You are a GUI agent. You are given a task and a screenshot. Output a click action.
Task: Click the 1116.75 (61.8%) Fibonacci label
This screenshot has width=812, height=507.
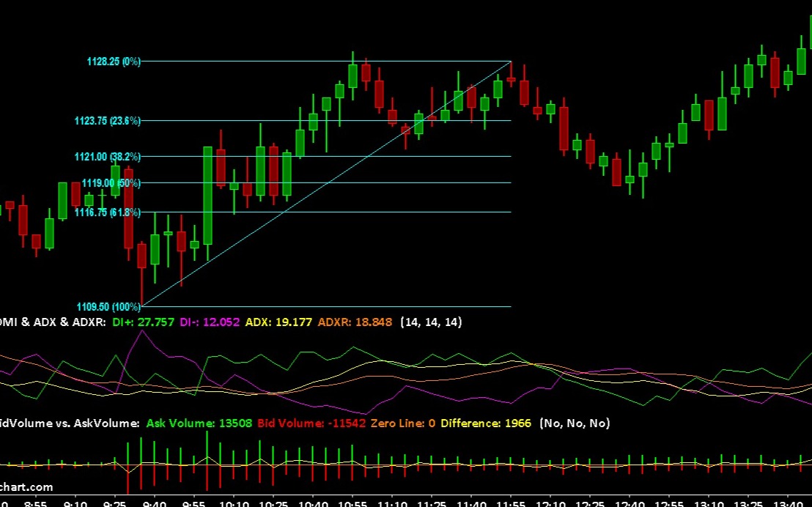click(107, 212)
